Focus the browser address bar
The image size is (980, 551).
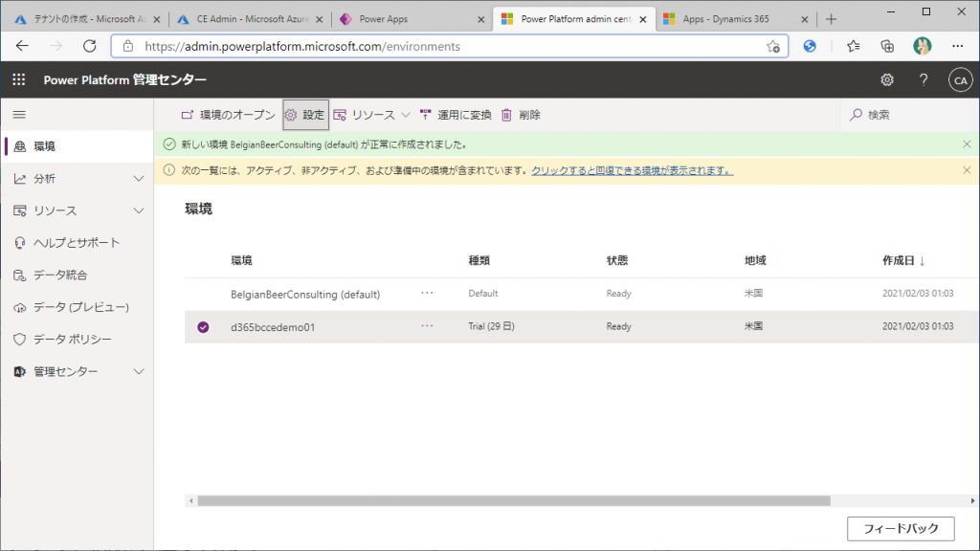pyautogui.click(x=450, y=46)
